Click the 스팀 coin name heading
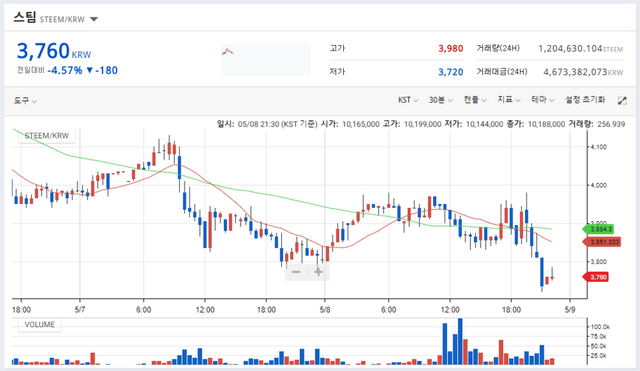This screenshot has width=640, height=371. (x=25, y=18)
